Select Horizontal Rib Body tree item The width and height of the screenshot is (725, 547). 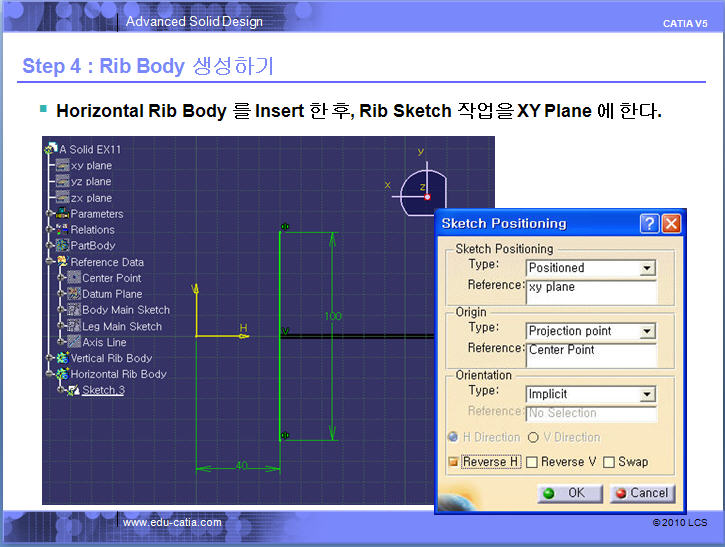118,374
